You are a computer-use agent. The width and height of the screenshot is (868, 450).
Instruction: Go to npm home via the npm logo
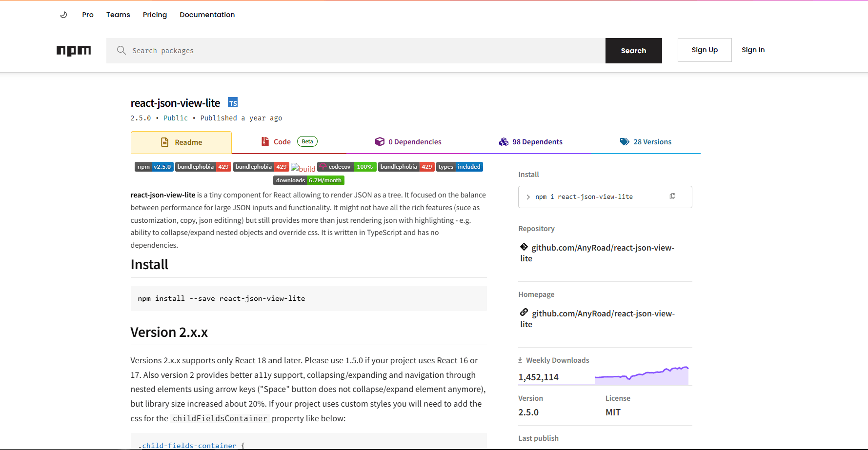click(x=74, y=51)
